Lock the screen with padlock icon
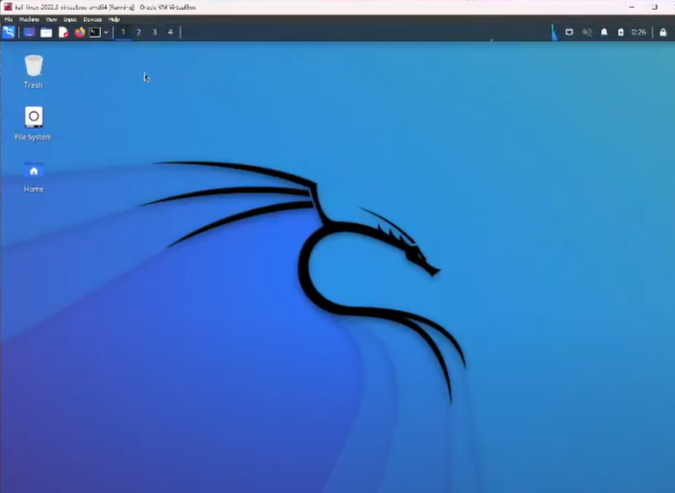This screenshot has width=675, height=493. coord(663,32)
